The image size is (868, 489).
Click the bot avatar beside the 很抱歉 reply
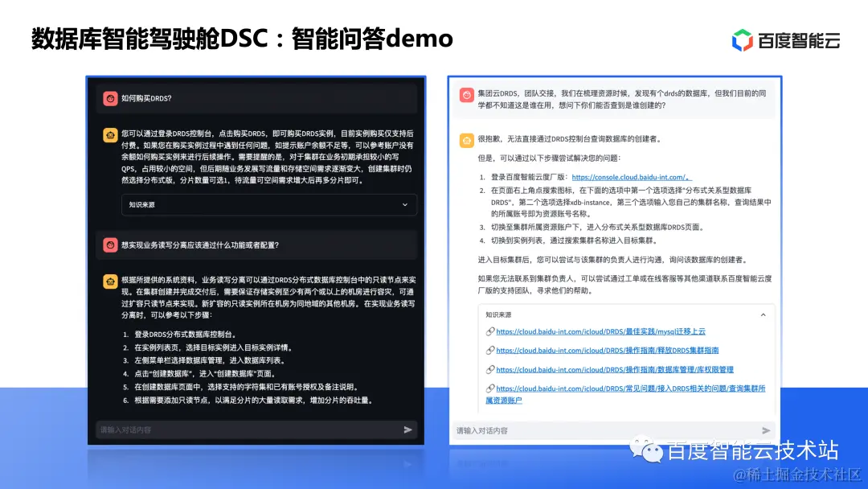(x=467, y=141)
